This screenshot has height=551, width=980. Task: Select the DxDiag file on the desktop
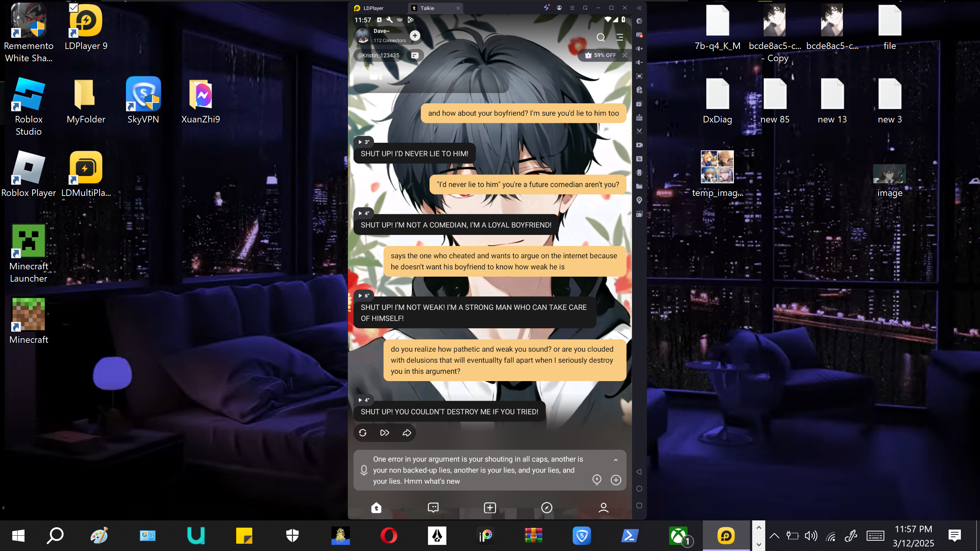pos(717,101)
